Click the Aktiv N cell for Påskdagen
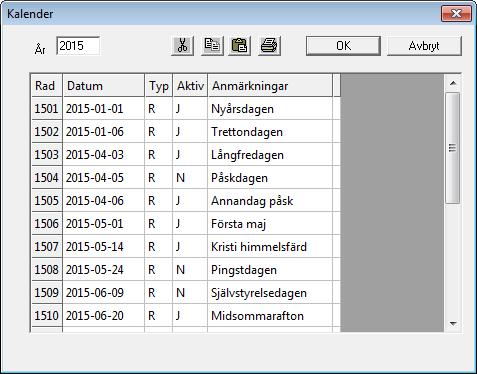The height and width of the screenshot is (374, 477). pos(190,178)
